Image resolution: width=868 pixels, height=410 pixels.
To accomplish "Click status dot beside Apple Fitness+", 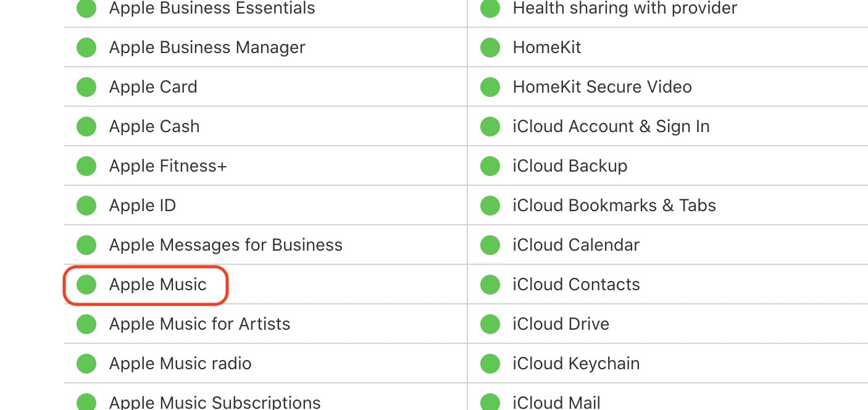I will pos(86,166).
